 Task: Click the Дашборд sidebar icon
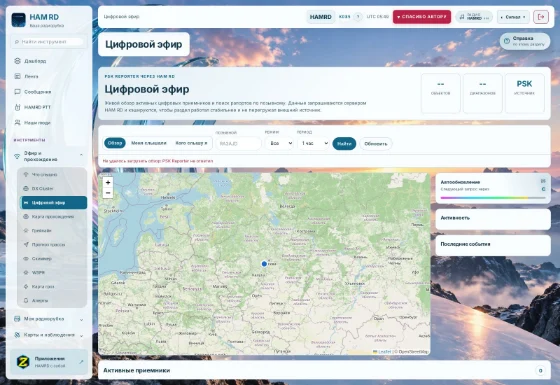point(17,61)
